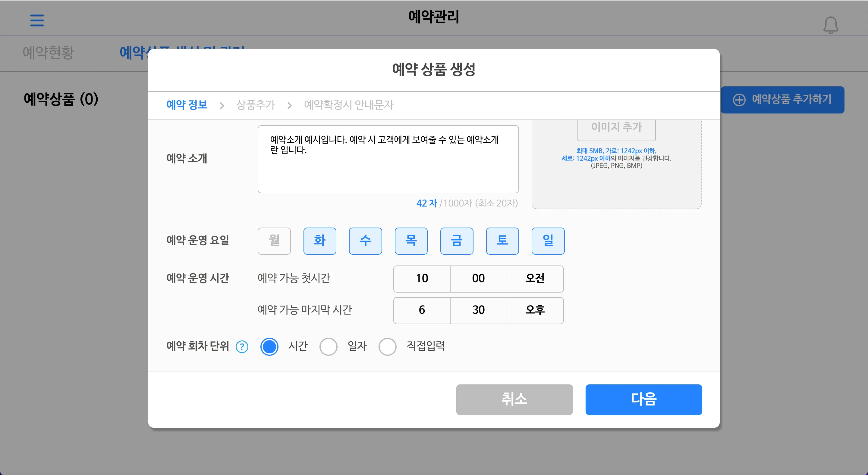Go to the 상품추가 step

(x=256, y=105)
